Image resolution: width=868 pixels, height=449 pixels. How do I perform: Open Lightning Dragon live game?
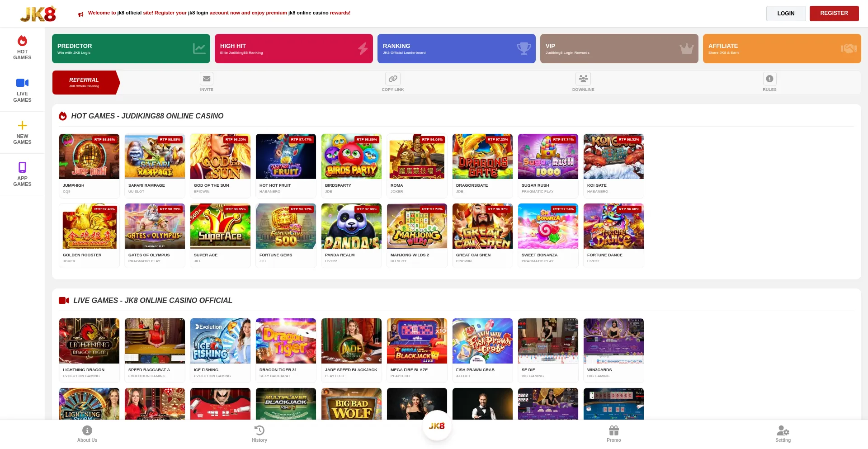coord(89,341)
